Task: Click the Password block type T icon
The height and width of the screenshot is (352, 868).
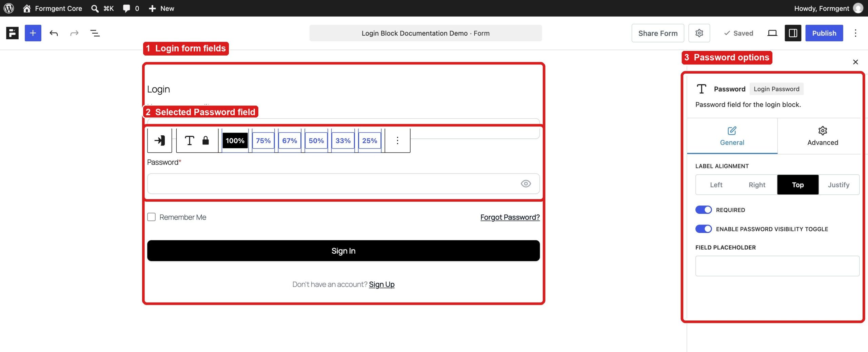Action: click(189, 140)
